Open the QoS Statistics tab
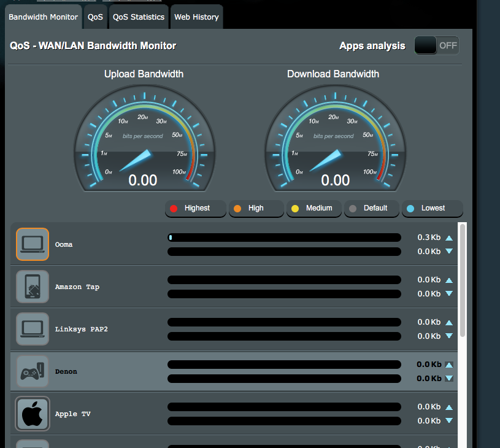Screen dimensions: 500x448 (139, 17)
